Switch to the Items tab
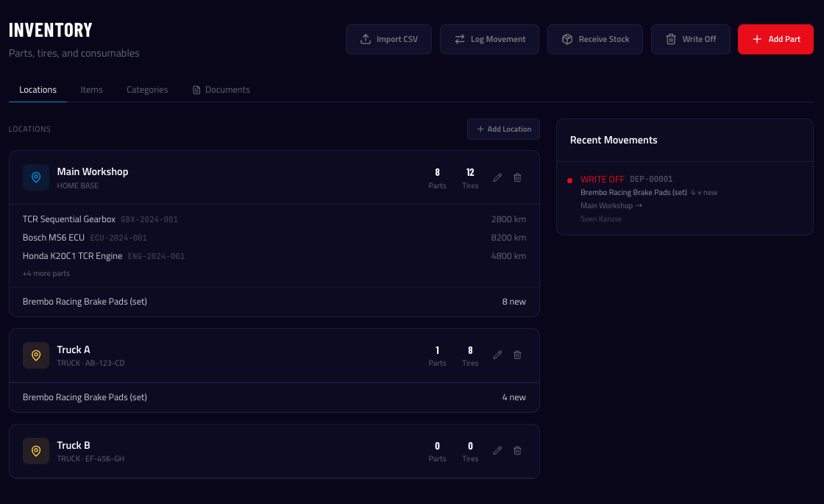The width and height of the screenshot is (824, 504). 91,90
